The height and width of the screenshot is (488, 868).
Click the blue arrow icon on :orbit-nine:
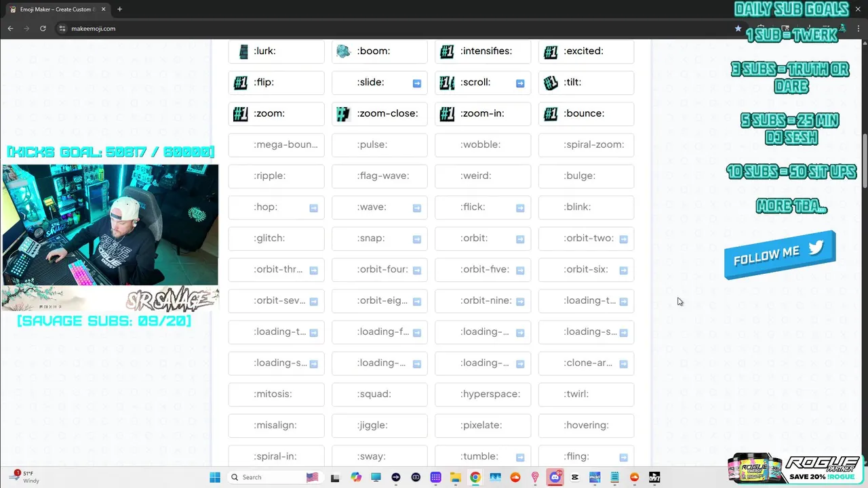click(520, 302)
